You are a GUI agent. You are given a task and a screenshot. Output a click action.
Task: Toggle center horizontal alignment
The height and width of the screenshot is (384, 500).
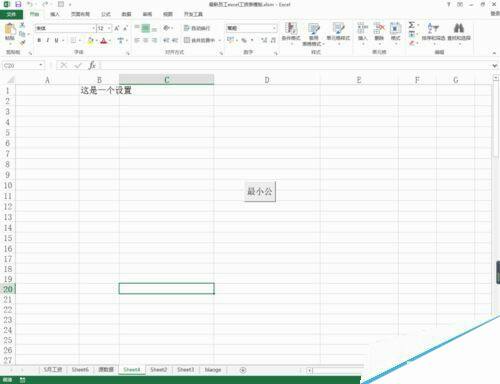pos(146,40)
